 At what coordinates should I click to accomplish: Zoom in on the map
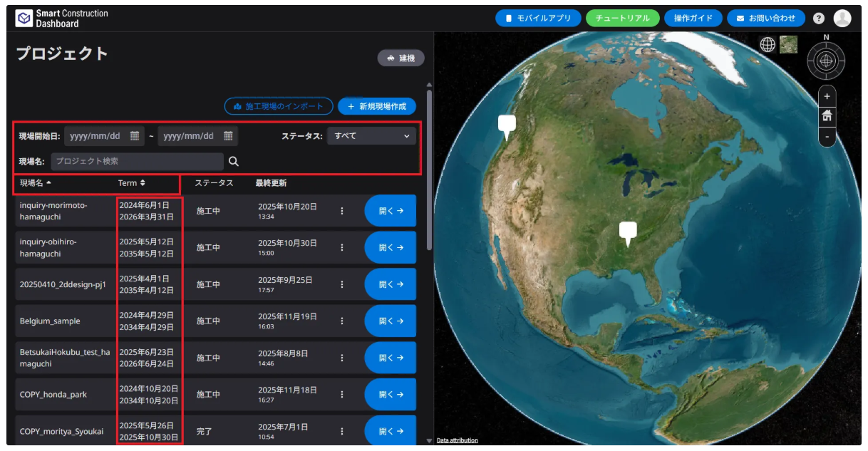tap(827, 96)
